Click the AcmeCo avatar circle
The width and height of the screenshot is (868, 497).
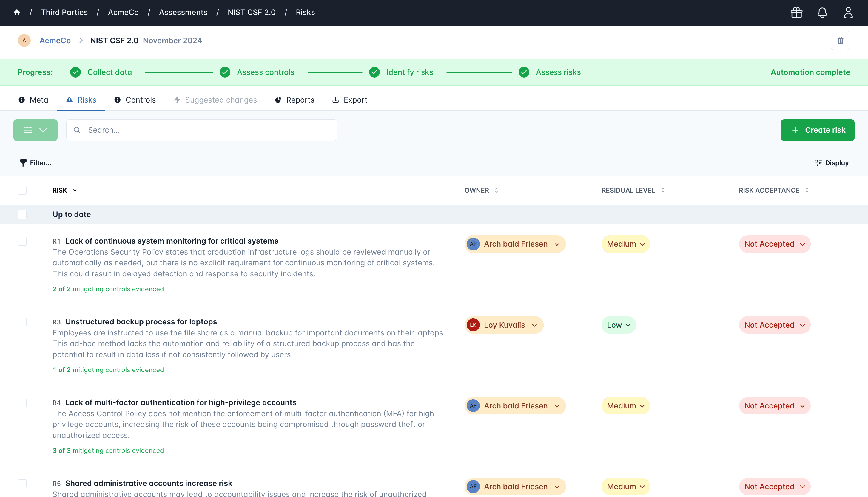pos(24,41)
